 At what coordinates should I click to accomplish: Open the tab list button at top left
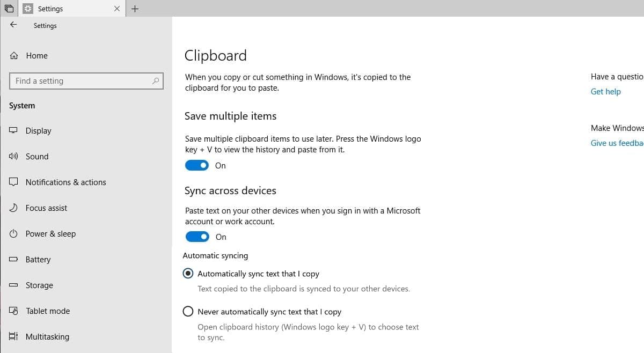(8, 9)
